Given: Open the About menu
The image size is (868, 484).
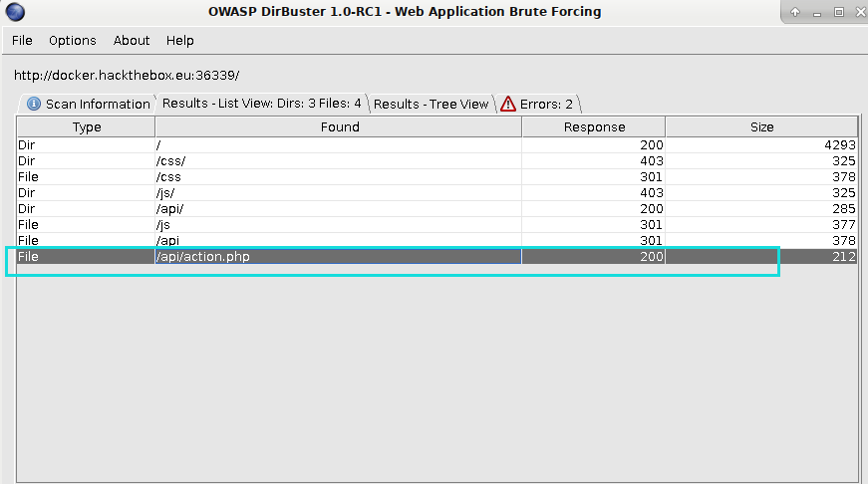Looking at the screenshot, I should pos(132,41).
